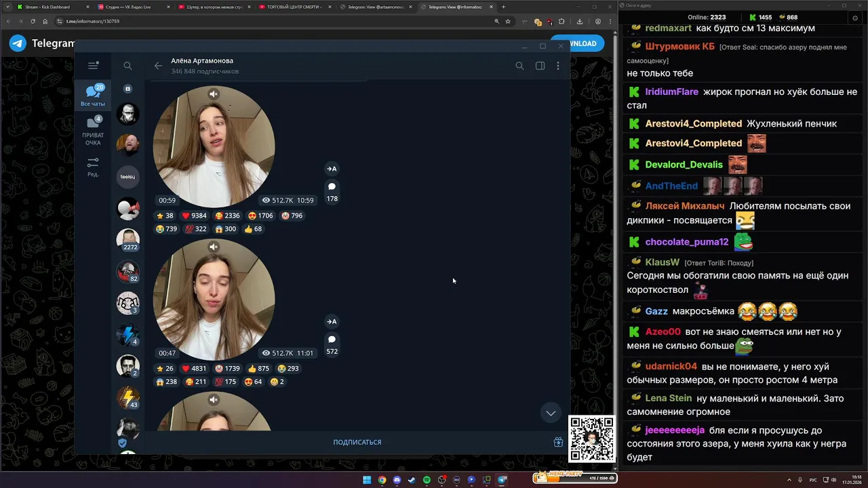868x488 pixels.
Task: Click the gift icon next to ПОДПИСАТЬСЯ
Action: coord(558,442)
